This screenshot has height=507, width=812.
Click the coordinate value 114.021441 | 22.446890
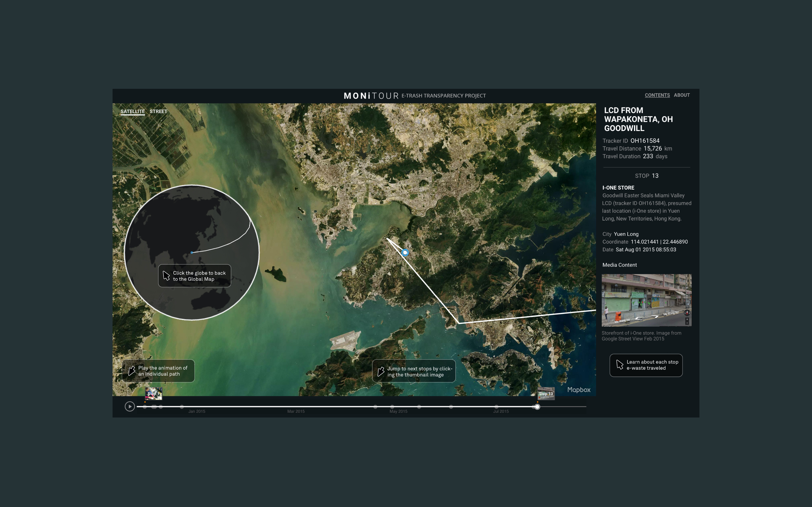pos(659,242)
